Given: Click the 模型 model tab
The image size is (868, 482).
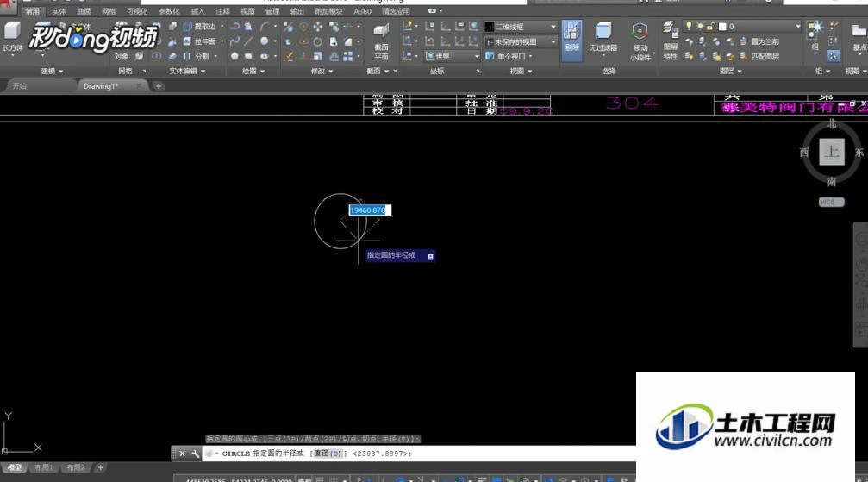Looking at the screenshot, I should click(14, 467).
